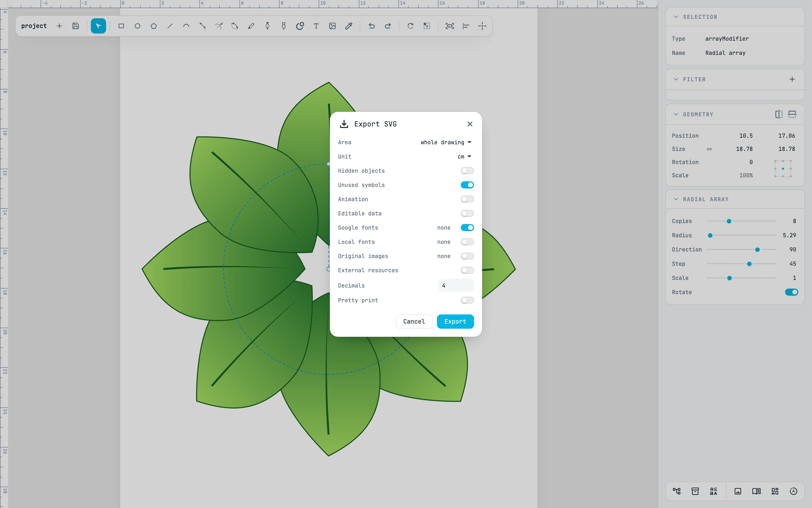
Task: Click the Copies slider handle
Action: pyautogui.click(x=729, y=221)
